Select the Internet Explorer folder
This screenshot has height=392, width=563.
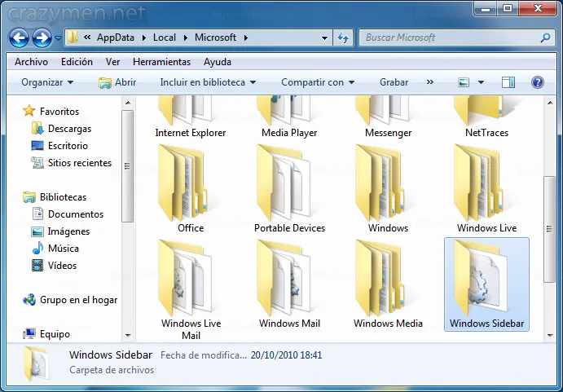191,117
